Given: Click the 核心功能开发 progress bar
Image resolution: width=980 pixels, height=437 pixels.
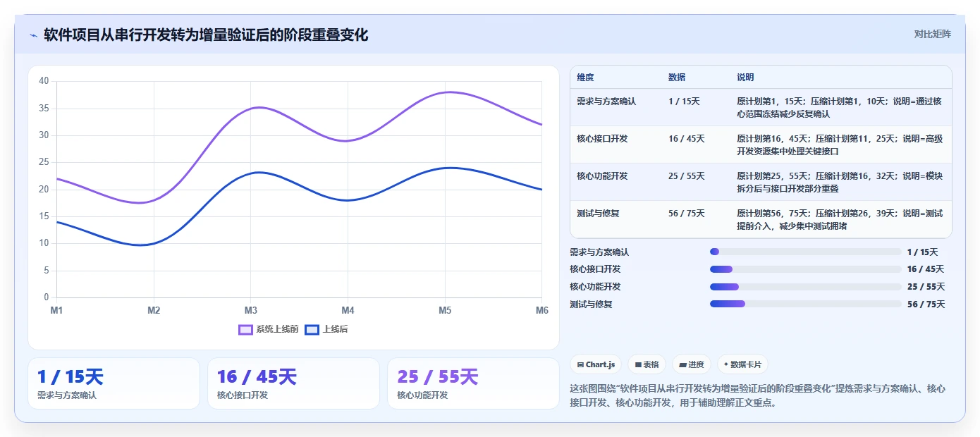Looking at the screenshot, I should click(x=806, y=287).
